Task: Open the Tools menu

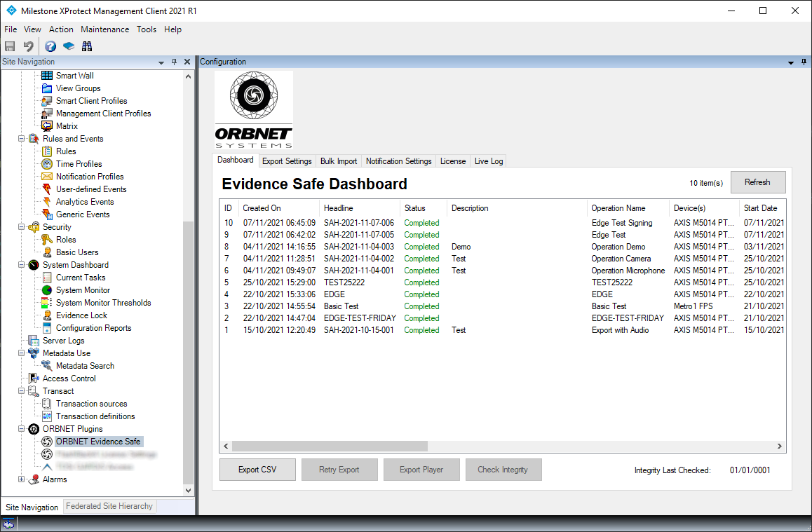Action: point(147,29)
